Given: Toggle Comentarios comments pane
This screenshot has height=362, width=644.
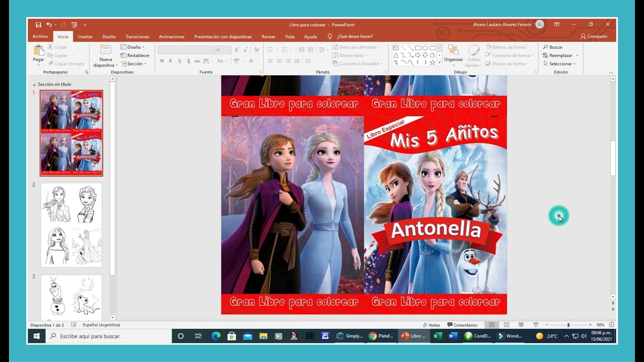Looking at the screenshot, I should coord(462,325).
